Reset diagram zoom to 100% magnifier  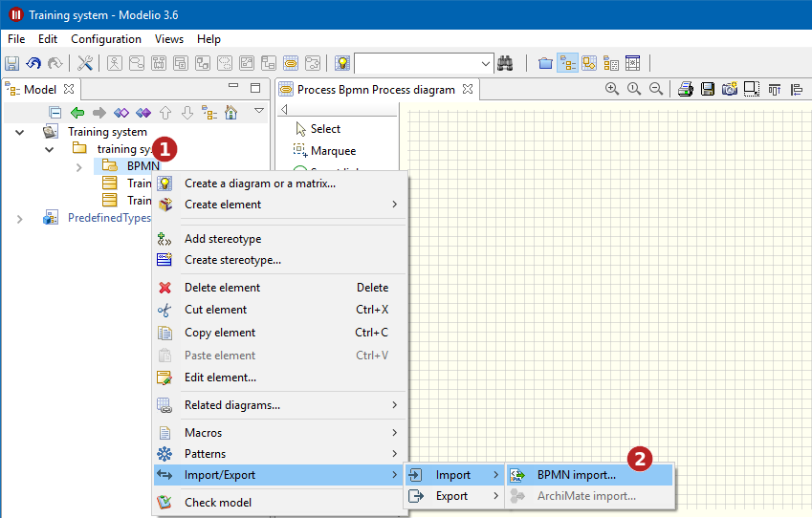point(634,89)
